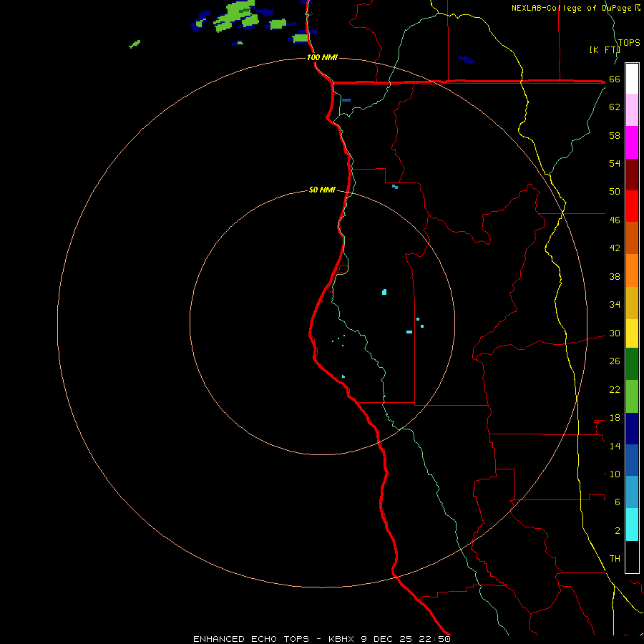Image resolution: width=644 pixels, height=644 pixels.
Task: Click the gold legend swatch
Action: point(632,303)
